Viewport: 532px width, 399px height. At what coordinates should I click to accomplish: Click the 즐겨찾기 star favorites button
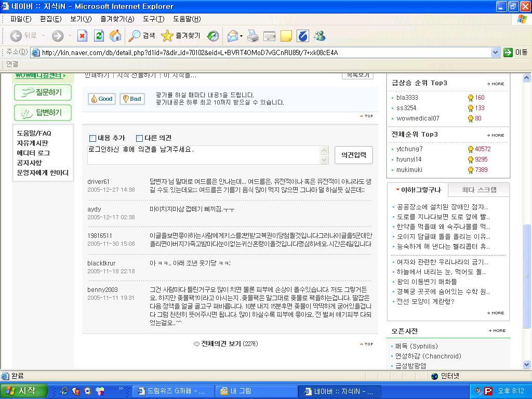[x=181, y=36]
